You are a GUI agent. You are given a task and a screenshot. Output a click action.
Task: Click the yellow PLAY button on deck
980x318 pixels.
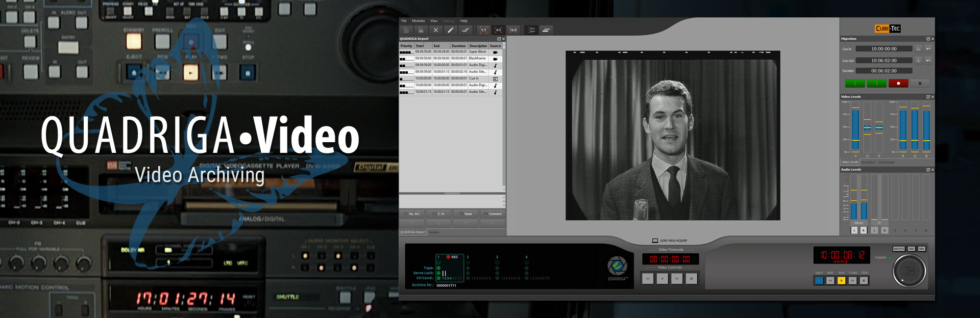coord(841,280)
